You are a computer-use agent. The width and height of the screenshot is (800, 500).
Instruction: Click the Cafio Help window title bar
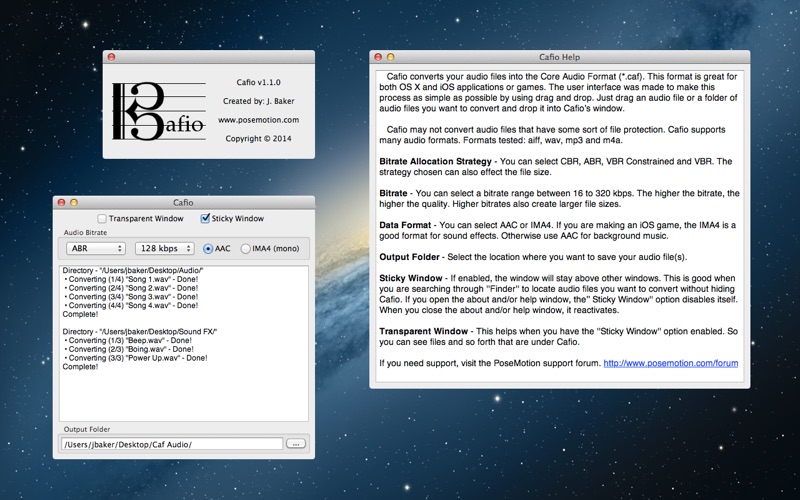[560, 57]
